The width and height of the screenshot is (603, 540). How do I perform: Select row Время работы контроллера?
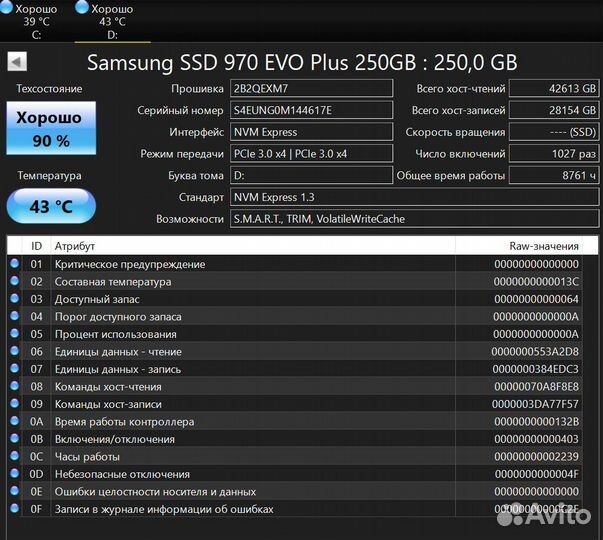tap(295, 422)
